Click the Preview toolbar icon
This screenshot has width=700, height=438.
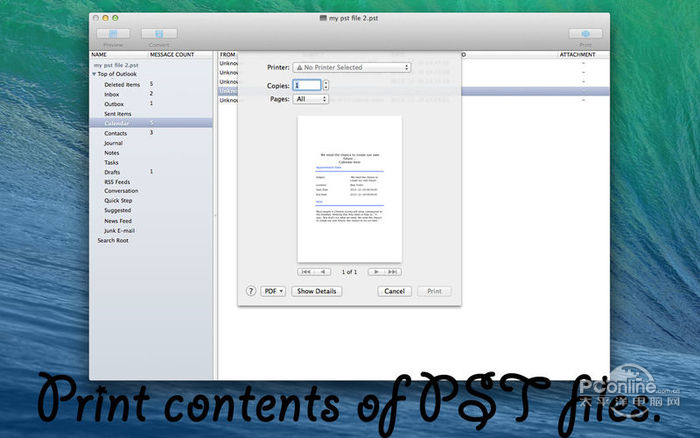point(113,33)
